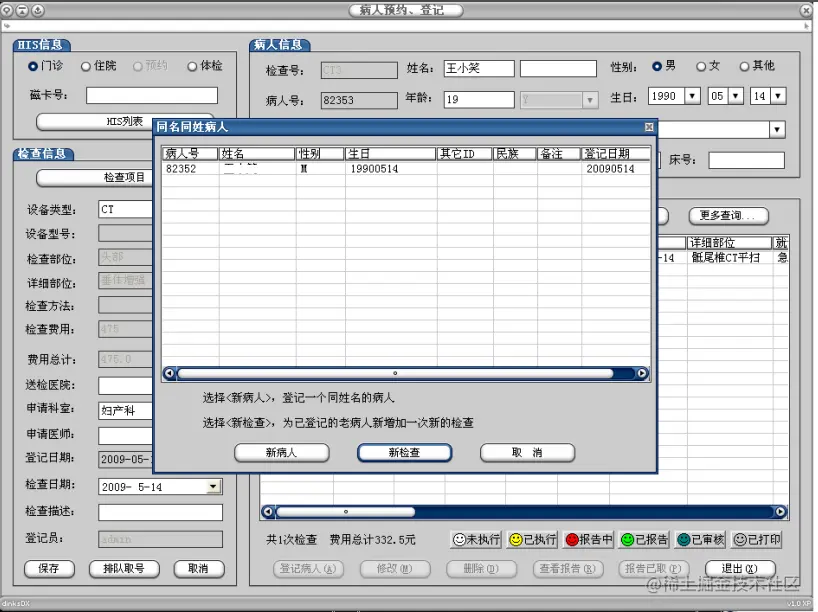The width and height of the screenshot is (818, 612).
Task: Choose 女 for patient gender
Action: pos(703,66)
